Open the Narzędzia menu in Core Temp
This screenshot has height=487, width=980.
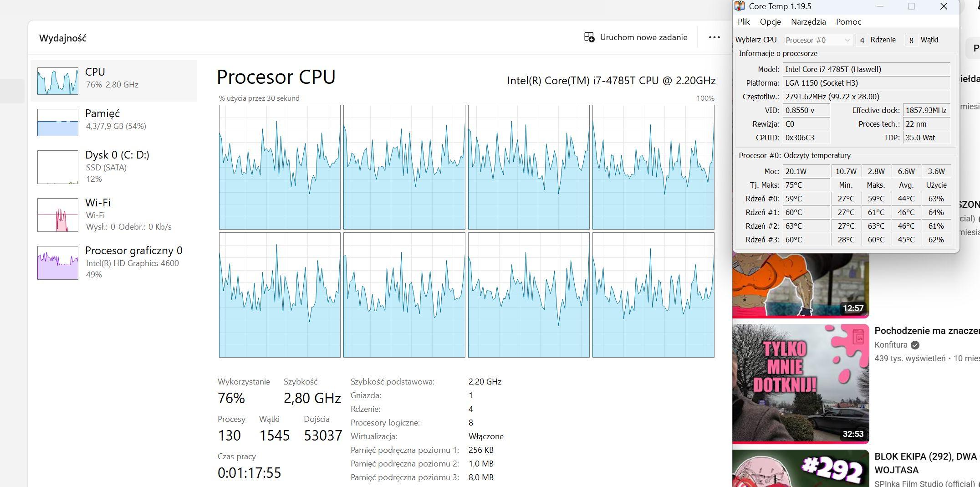click(x=808, y=22)
